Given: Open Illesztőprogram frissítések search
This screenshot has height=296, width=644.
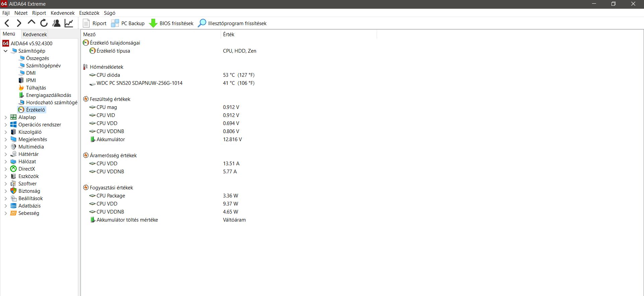Looking at the screenshot, I should click(232, 23).
